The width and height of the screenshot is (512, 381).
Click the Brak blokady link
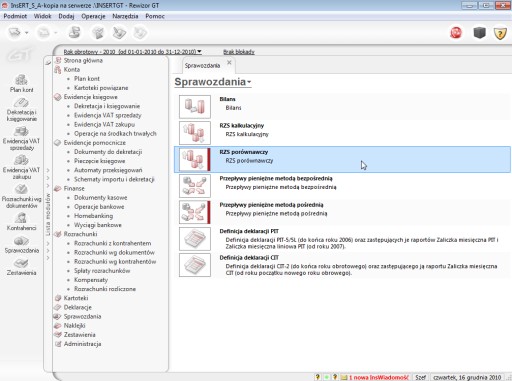tap(239, 52)
